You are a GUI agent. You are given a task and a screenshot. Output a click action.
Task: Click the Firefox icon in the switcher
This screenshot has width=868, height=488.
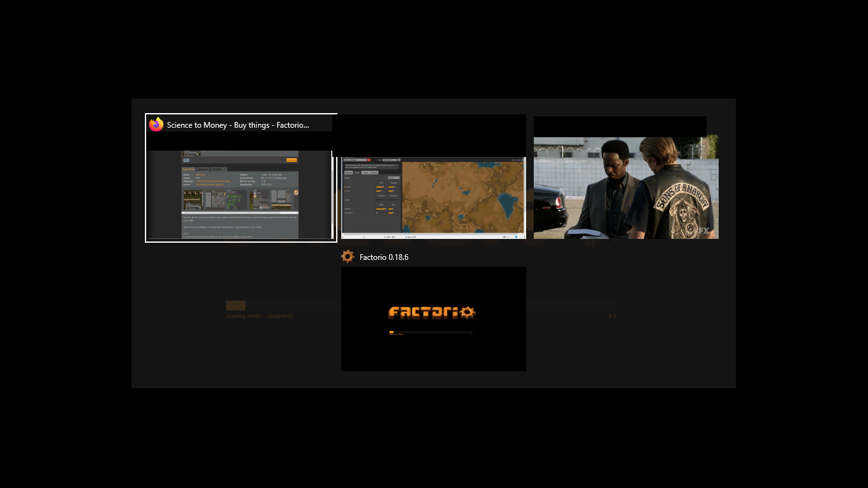[156, 125]
